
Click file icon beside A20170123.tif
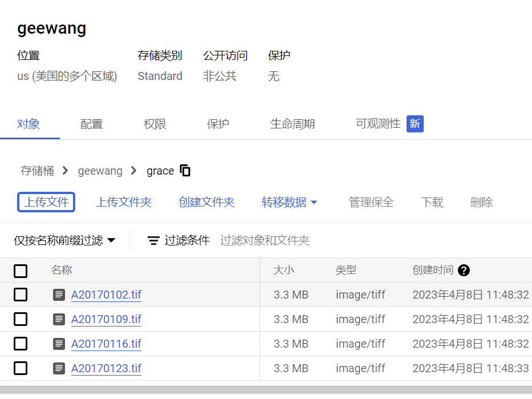pyautogui.click(x=59, y=368)
